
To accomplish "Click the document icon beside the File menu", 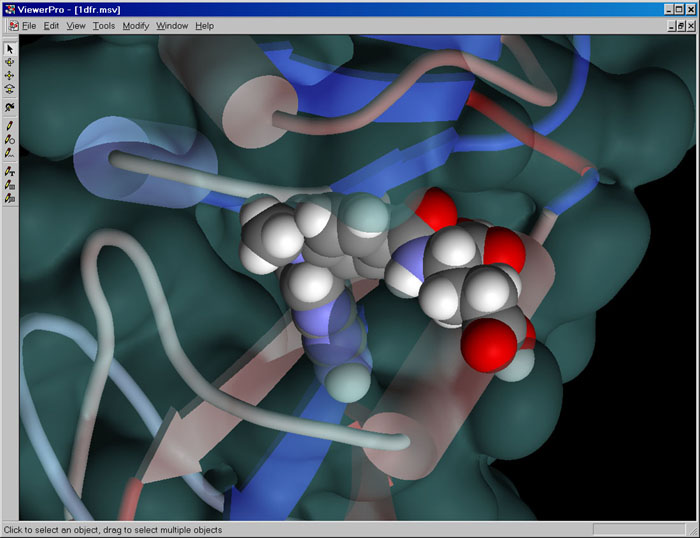I will tap(14, 26).
